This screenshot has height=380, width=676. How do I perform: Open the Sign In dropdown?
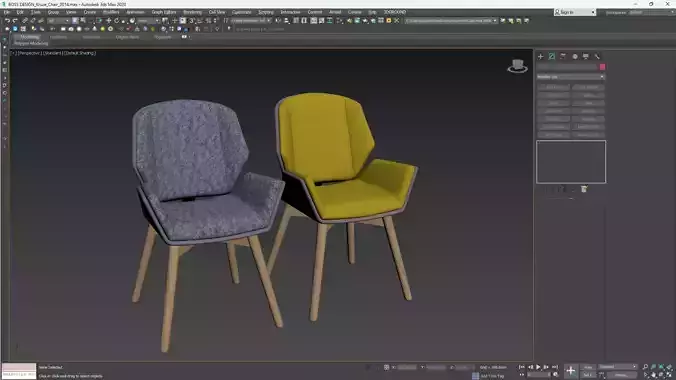[575, 12]
